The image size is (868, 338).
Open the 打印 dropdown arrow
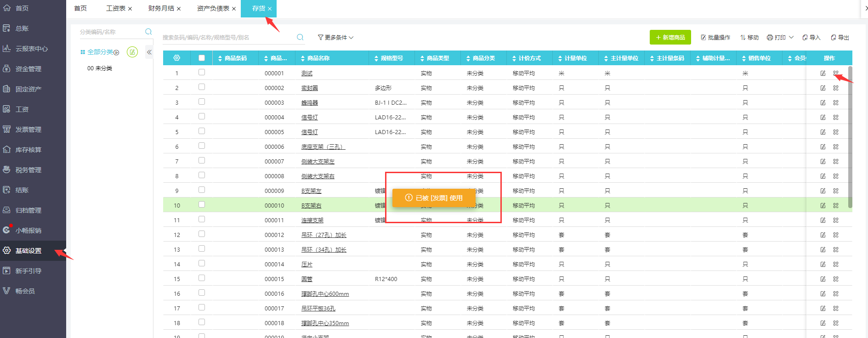791,37
